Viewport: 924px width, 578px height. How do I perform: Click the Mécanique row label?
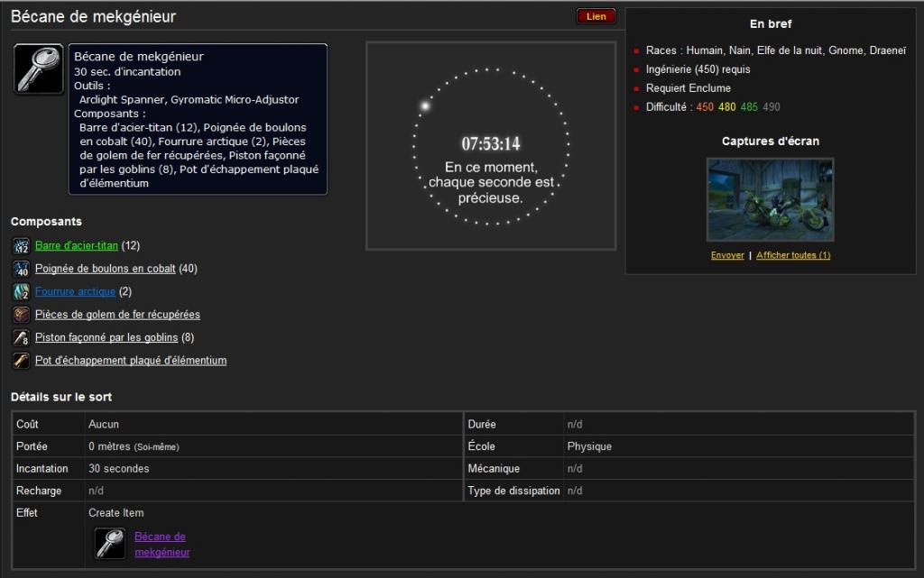point(494,469)
